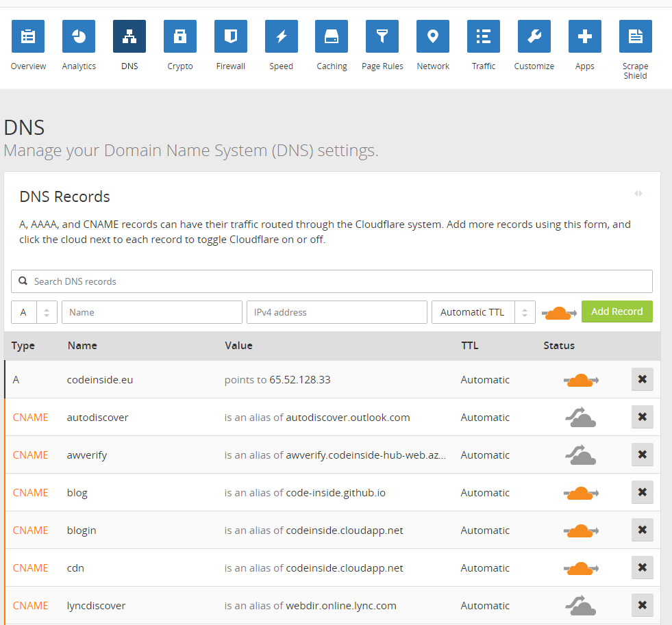Toggle Cloudflare cloud for autodiscover
The width and height of the screenshot is (672, 625).
pos(581,418)
